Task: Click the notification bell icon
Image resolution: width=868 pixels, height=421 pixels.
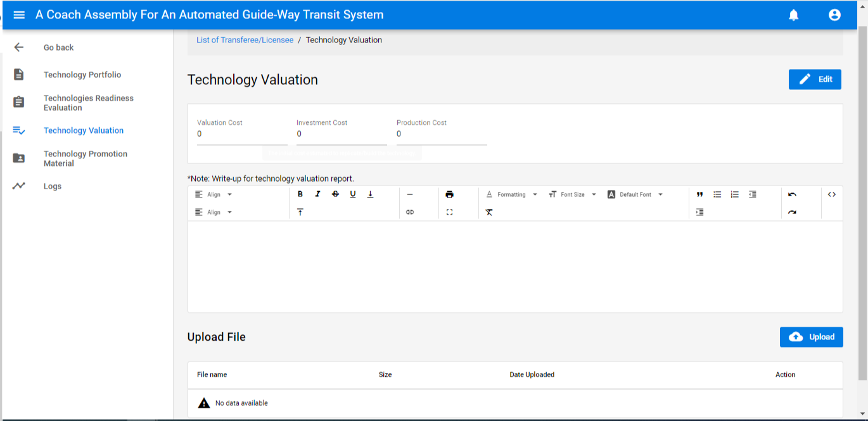Action: click(x=793, y=15)
